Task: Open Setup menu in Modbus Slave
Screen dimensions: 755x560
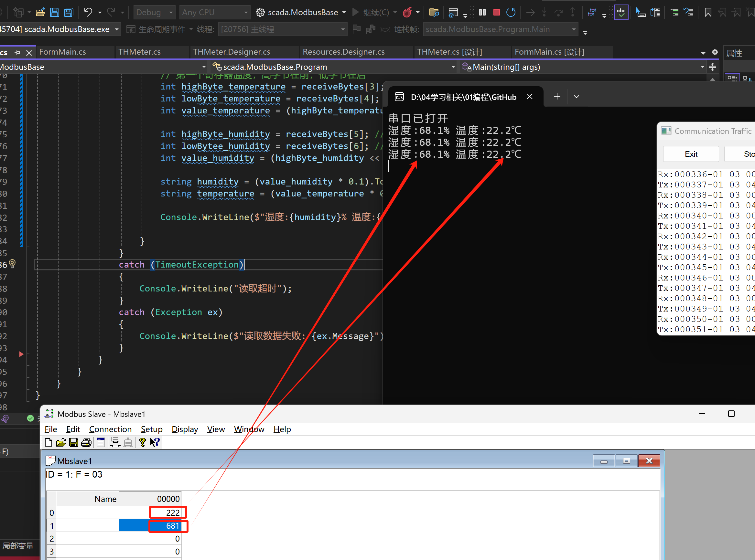Action: pyautogui.click(x=152, y=429)
